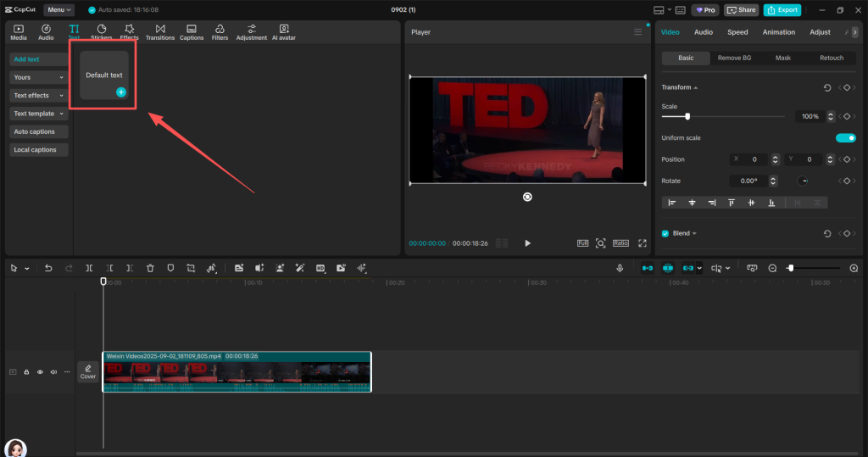868x457 pixels.
Task: Zoom out the timeline
Action: 773,268
